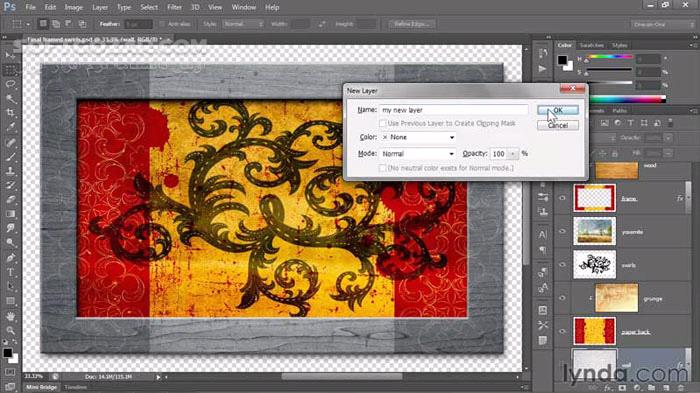Switch to the Styles tab
This screenshot has width=700, height=393.
[x=620, y=46]
